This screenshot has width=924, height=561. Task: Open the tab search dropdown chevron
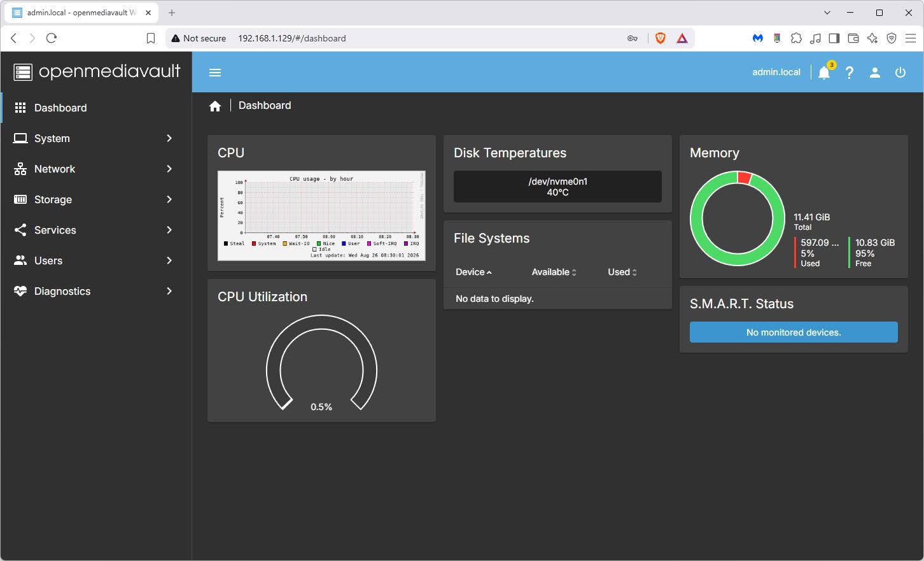827,13
